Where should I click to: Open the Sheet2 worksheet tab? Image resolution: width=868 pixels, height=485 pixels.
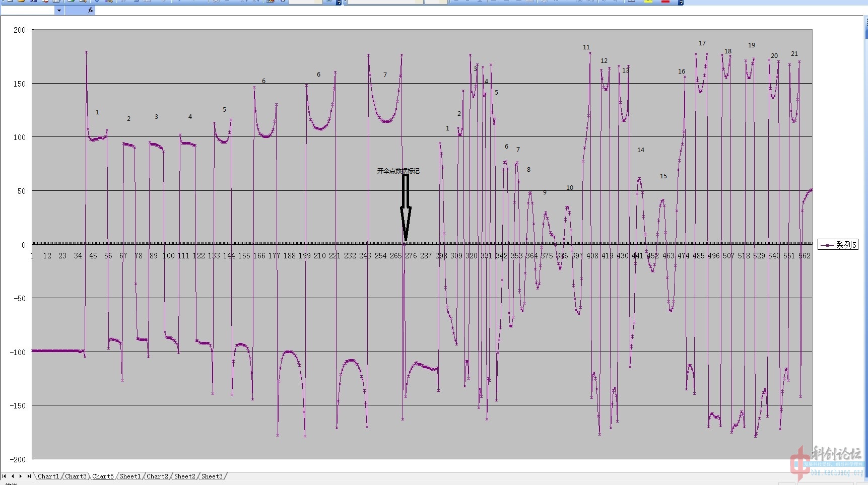[184, 476]
